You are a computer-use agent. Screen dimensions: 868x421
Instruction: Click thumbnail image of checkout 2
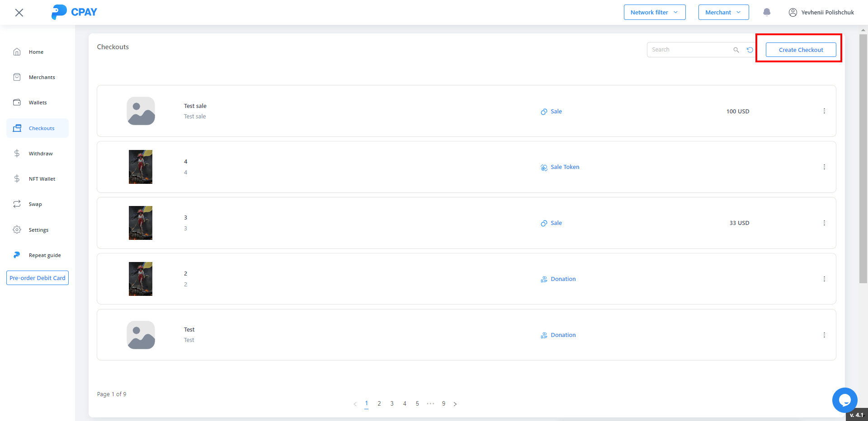(141, 279)
